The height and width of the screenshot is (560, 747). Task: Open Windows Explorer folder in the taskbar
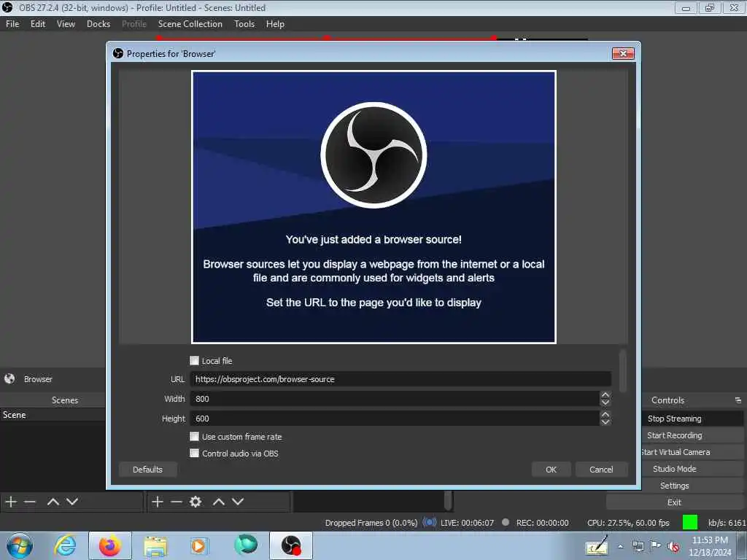coord(155,546)
